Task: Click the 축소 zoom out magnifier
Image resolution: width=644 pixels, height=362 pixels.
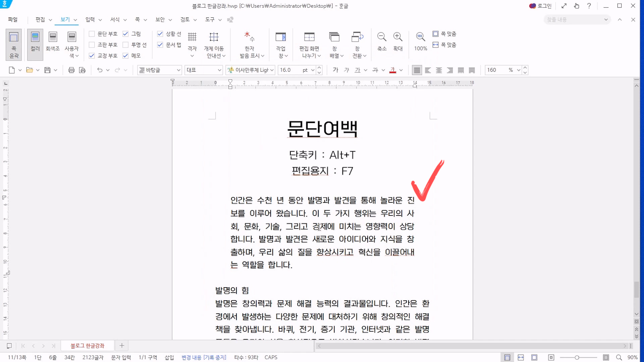Action: (x=382, y=37)
